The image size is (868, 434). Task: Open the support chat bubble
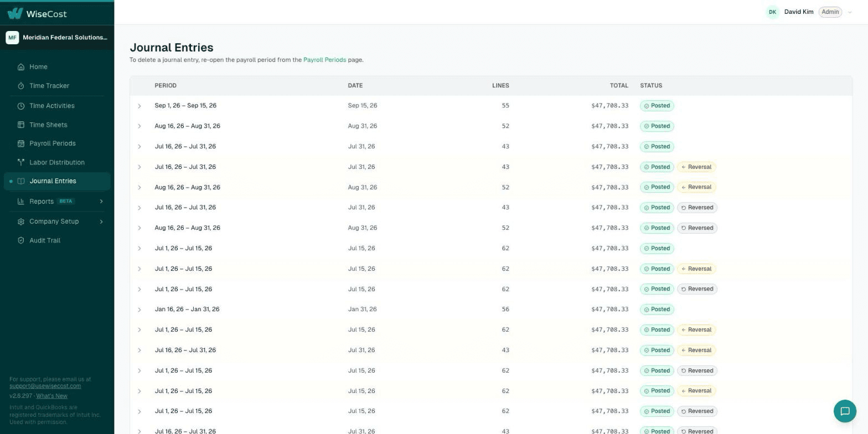click(845, 411)
